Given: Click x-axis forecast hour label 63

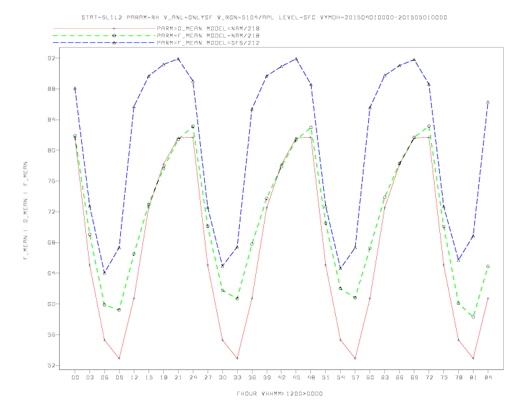Looking at the screenshot, I should [385, 377].
